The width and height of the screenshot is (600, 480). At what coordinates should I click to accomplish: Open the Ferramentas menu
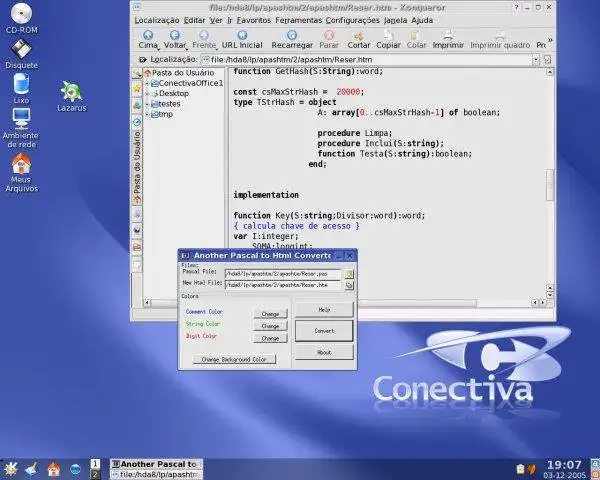tap(298, 20)
